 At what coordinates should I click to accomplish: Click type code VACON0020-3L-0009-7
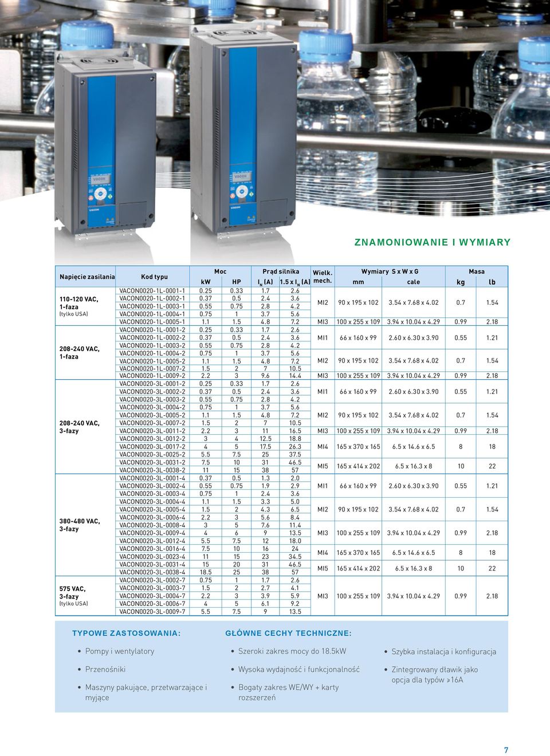tap(152, 612)
